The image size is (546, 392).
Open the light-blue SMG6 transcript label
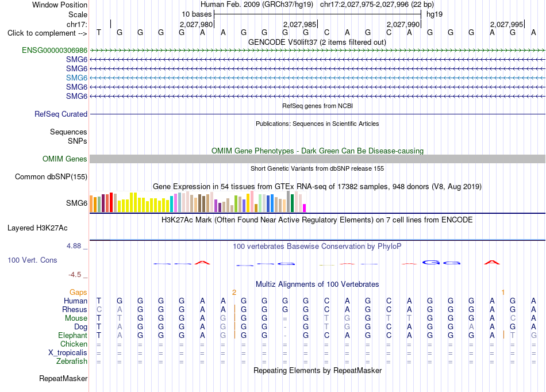click(x=76, y=78)
